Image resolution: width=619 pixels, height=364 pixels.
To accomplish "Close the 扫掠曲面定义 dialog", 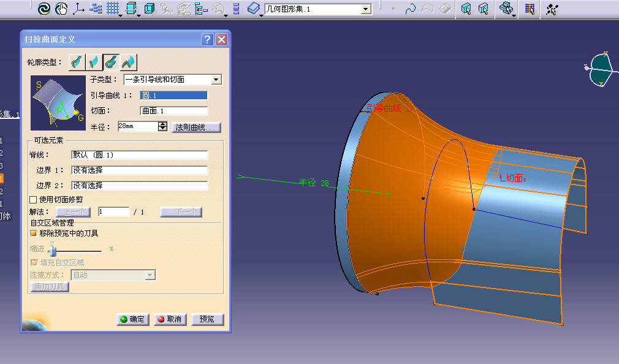I will click(x=222, y=39).
